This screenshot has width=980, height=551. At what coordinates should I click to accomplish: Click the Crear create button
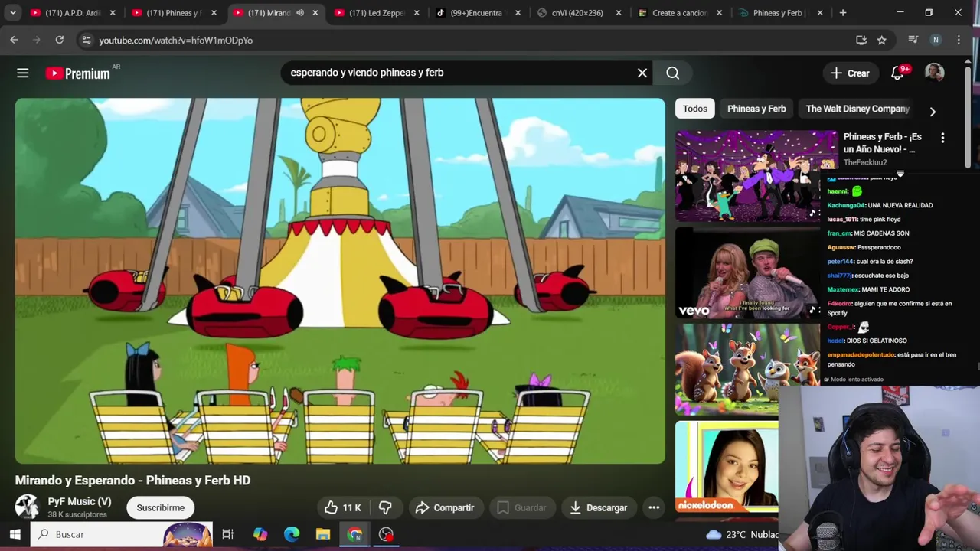[850, 73]
